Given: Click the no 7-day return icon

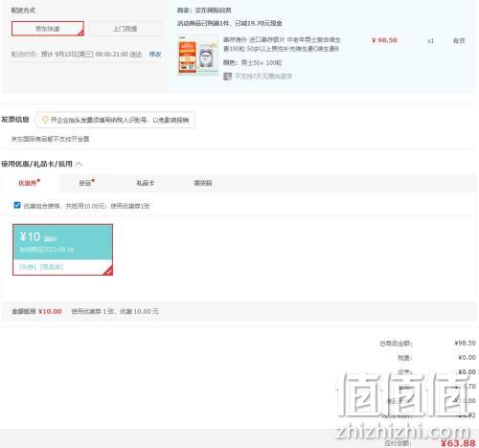Looking at the screenshot, I should click(x=227, y=77).
